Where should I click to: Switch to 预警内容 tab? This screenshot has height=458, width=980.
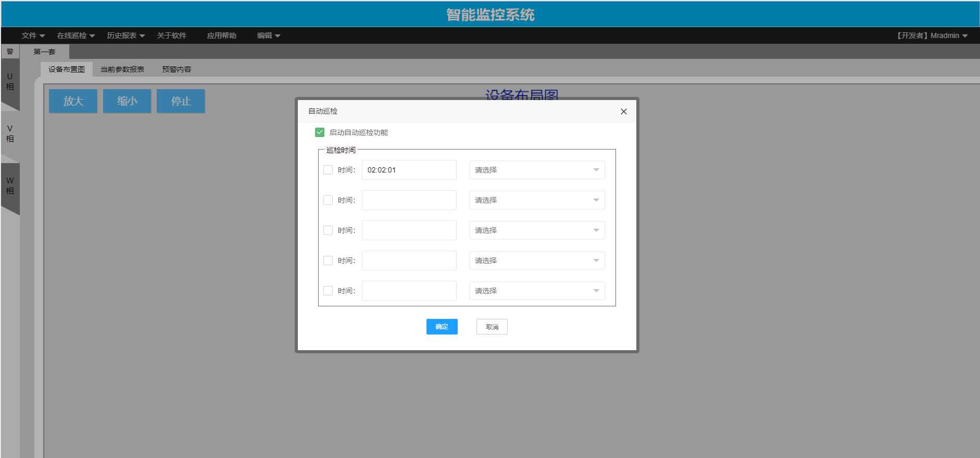(177, 69)
